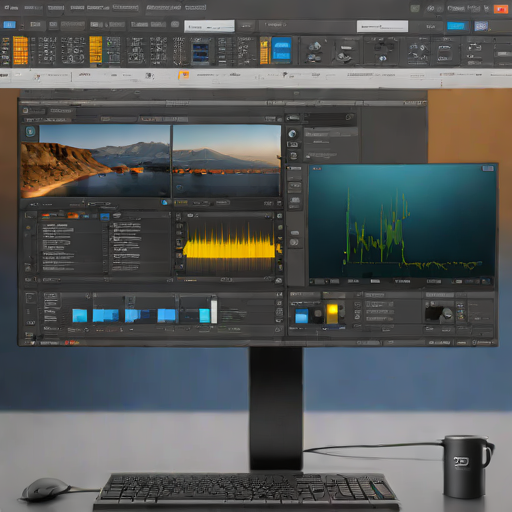Click the white playhead marker in the timeline
This screenshot has height=512, width=512.
coord(214,311)
